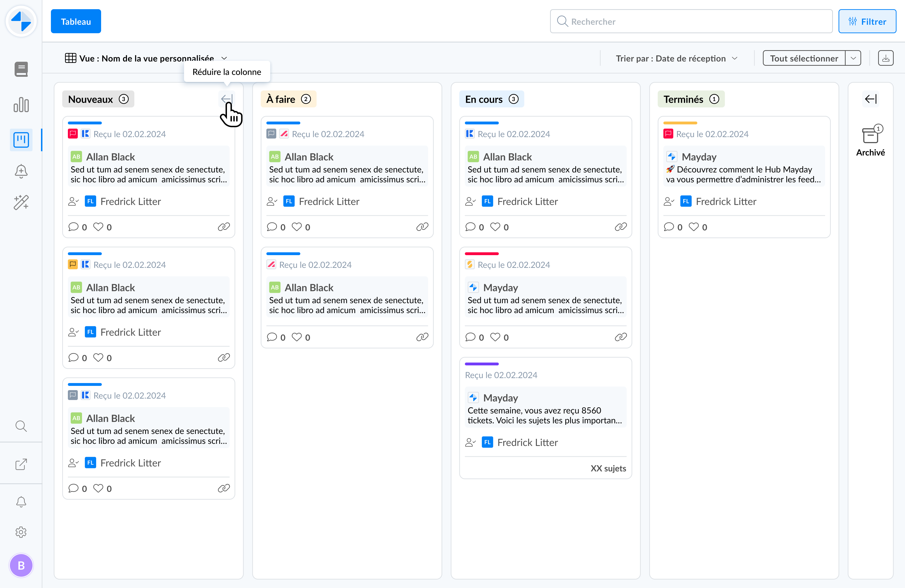905x588 pixels.
Task: Open the bar chart statistics icon
Action: (21, 105)
